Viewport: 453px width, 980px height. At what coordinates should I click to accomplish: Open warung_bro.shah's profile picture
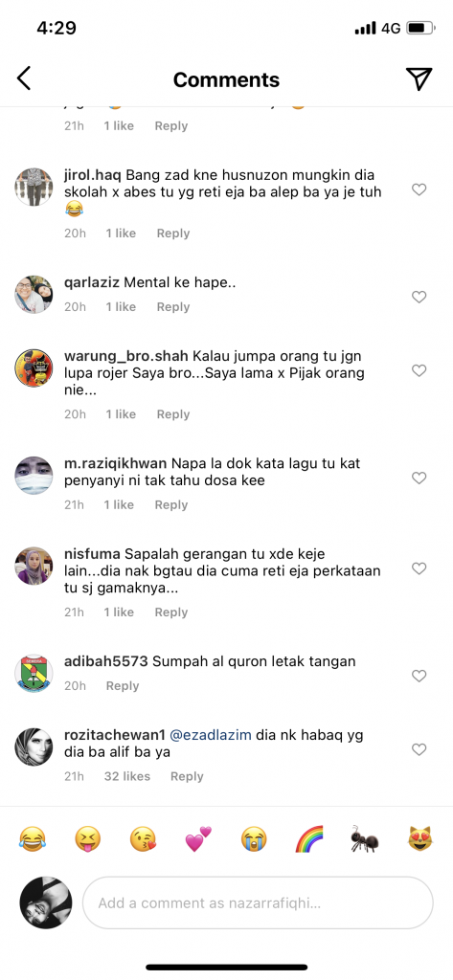coord(34,368)
